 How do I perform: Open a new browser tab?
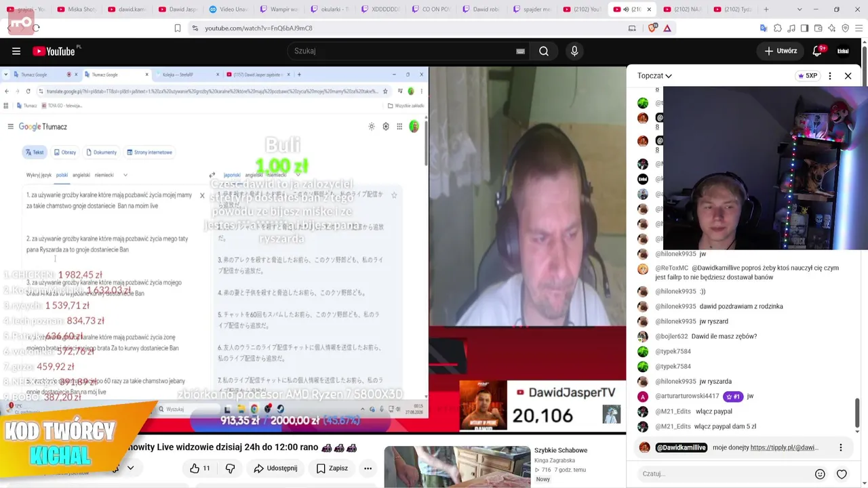[x=766, y=9]
